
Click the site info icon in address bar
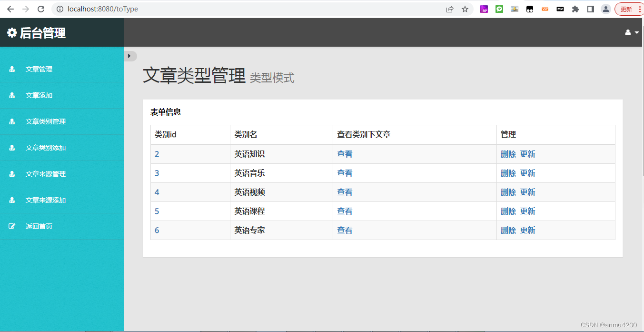tap(60, 9)
